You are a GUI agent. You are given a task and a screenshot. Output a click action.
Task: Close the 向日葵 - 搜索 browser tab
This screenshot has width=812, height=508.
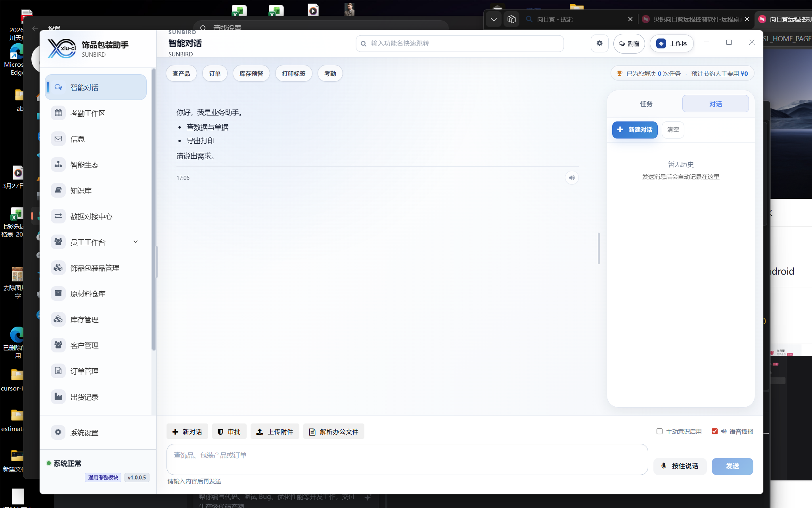pyautogui.click(x=630, y=19)
